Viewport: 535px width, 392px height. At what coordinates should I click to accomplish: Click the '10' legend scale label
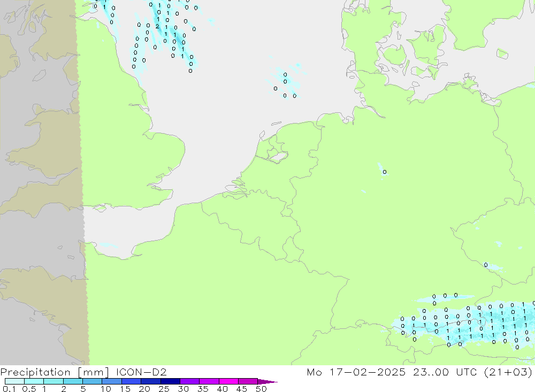pos(106,389)
